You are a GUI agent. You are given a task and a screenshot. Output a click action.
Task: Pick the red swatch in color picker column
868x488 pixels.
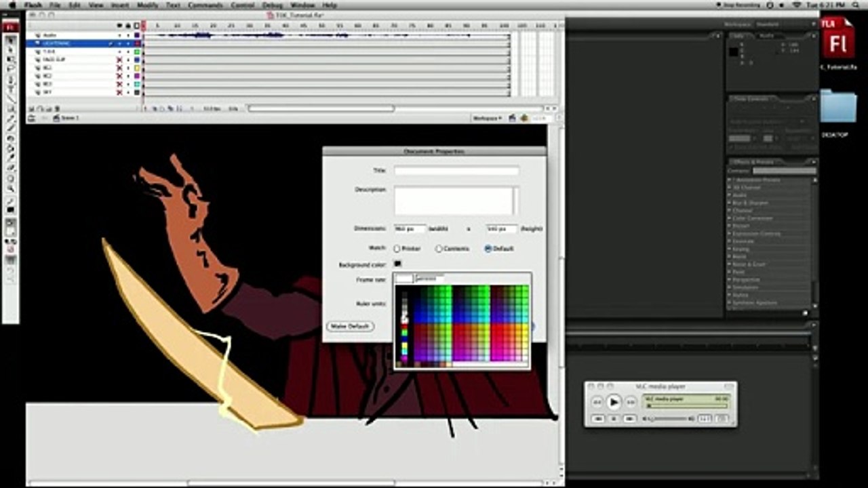405,327
